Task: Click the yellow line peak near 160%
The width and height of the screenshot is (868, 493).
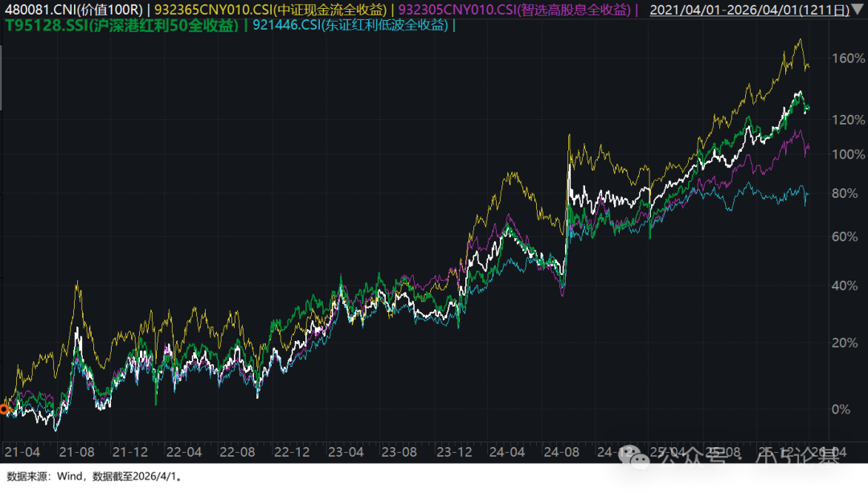Action: pos(799,40)
